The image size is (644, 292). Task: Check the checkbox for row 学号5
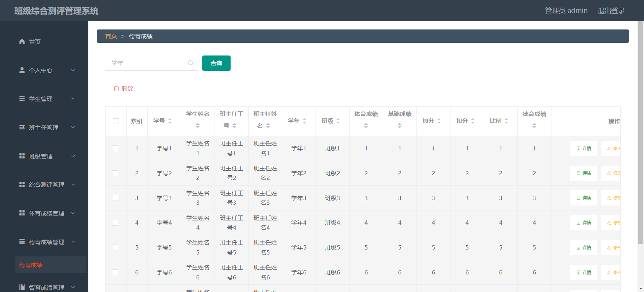[115, 248]
